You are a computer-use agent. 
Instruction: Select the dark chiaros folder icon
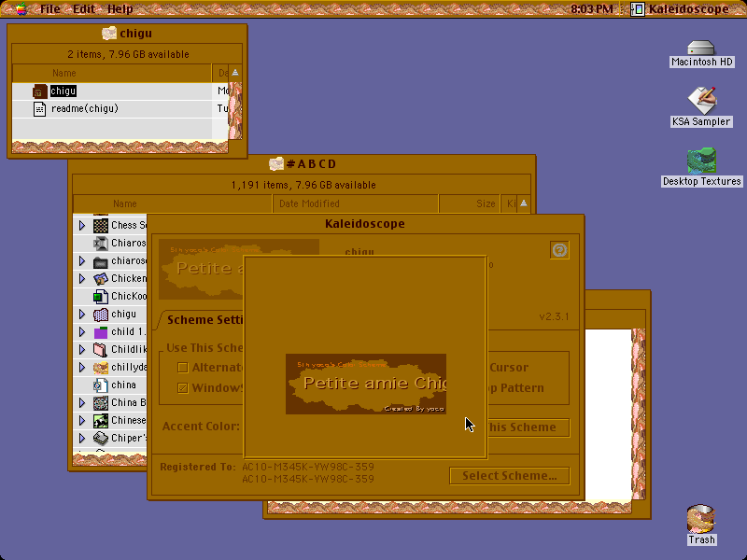101,261
